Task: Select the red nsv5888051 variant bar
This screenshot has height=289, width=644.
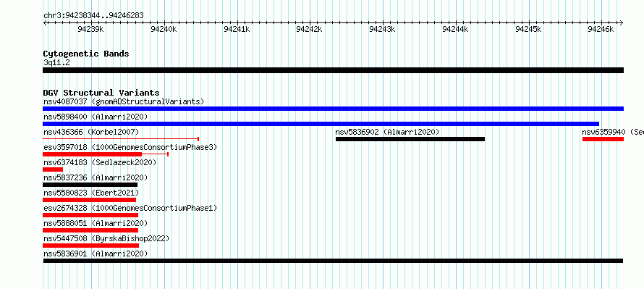Action: point(90,230)
